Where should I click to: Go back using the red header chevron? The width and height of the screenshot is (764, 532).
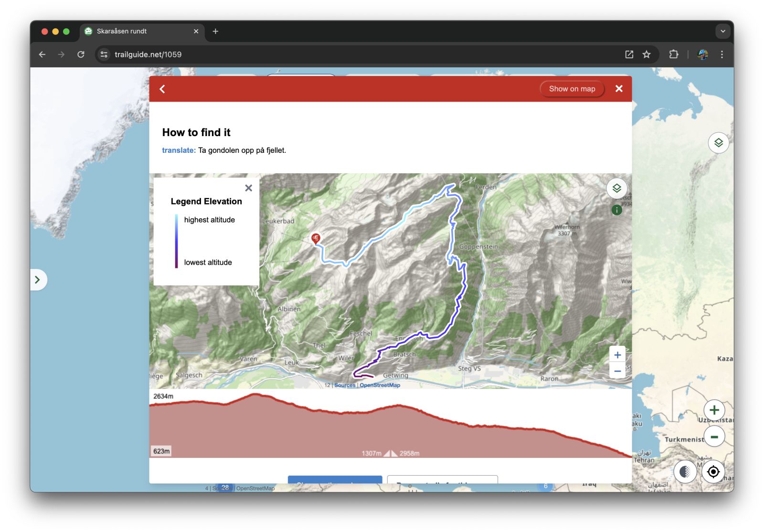tap(162, 89)
